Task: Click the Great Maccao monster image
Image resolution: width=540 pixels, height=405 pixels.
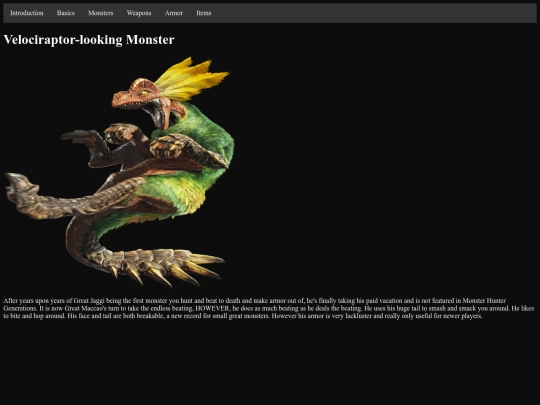Action: pos(119,172)
